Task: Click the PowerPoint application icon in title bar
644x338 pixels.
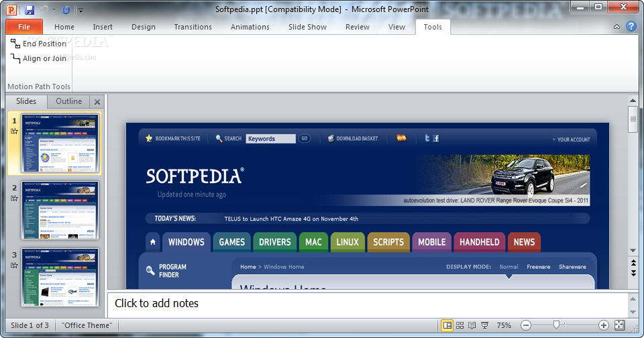Action: pyautogui.click(x=11, y=9)
